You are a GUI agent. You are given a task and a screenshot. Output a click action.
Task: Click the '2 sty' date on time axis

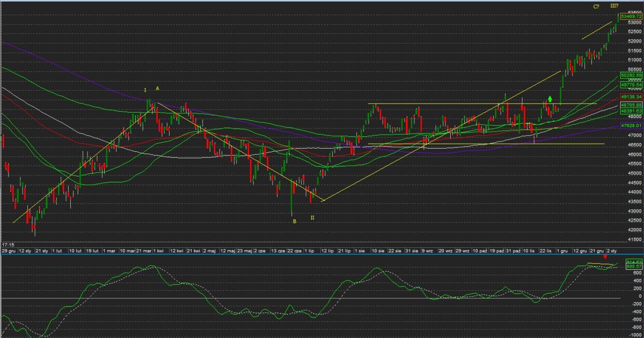click(612, 251)
